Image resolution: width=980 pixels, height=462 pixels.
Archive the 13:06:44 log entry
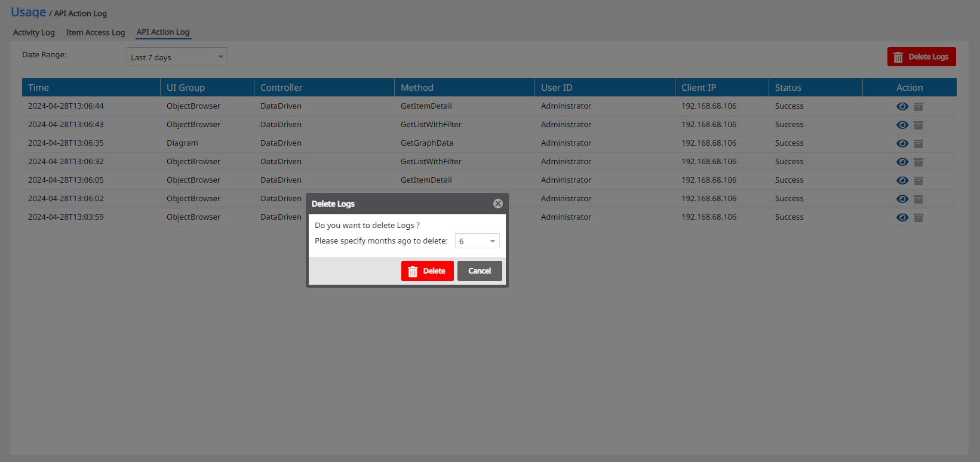[918, 106]
